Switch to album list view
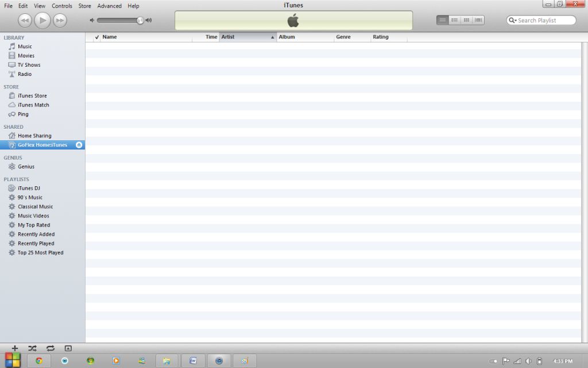Image resolution: width=588 pixels, height=368 pixels. [454, 20]
